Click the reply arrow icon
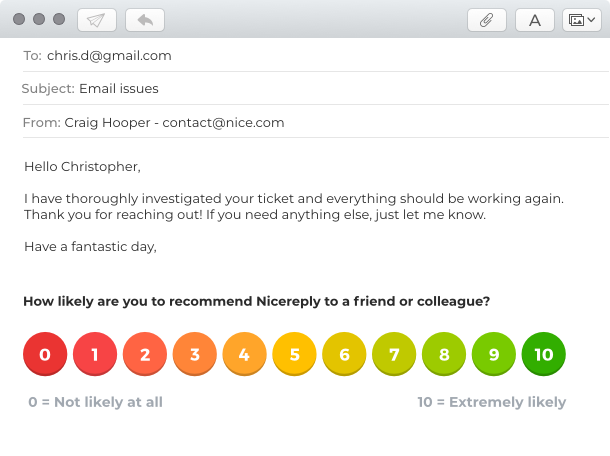This screenshot has height=456, width=610. pos(145,20)
